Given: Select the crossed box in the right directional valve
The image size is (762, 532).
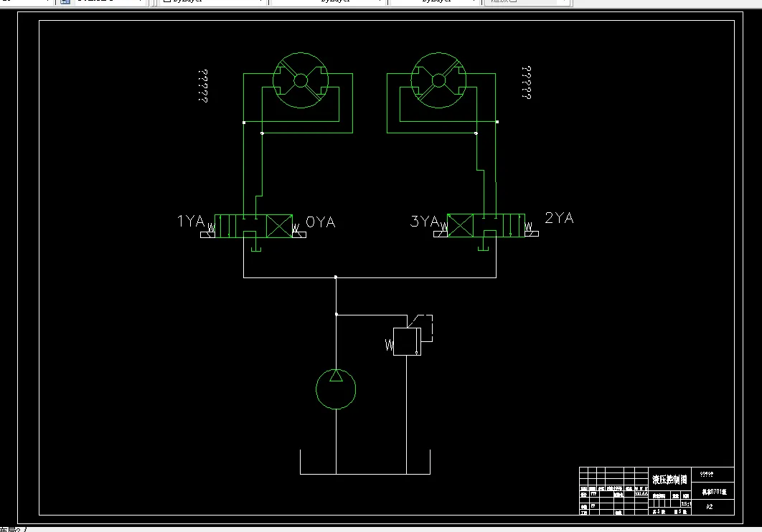Looking at the screenshot, I should click(x=460, y=226).
